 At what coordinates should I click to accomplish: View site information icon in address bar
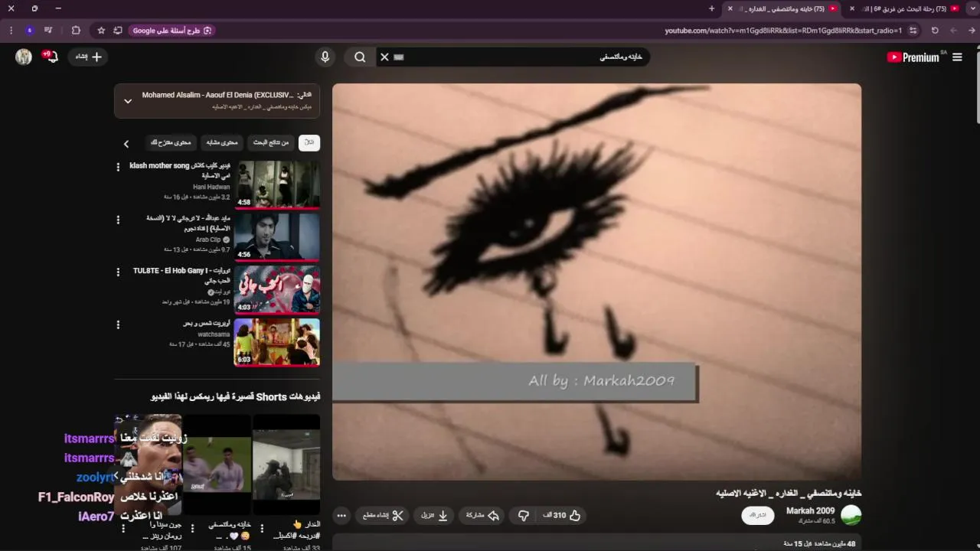pos(913,30)
